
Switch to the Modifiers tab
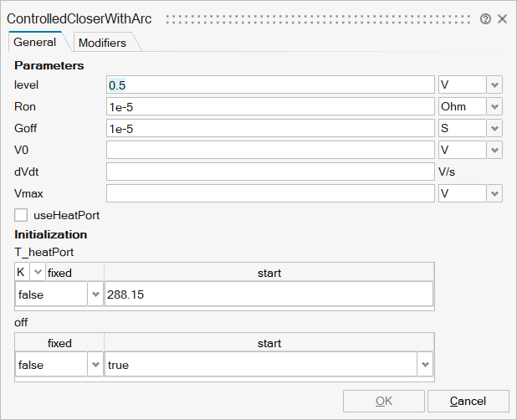(102, 43)
